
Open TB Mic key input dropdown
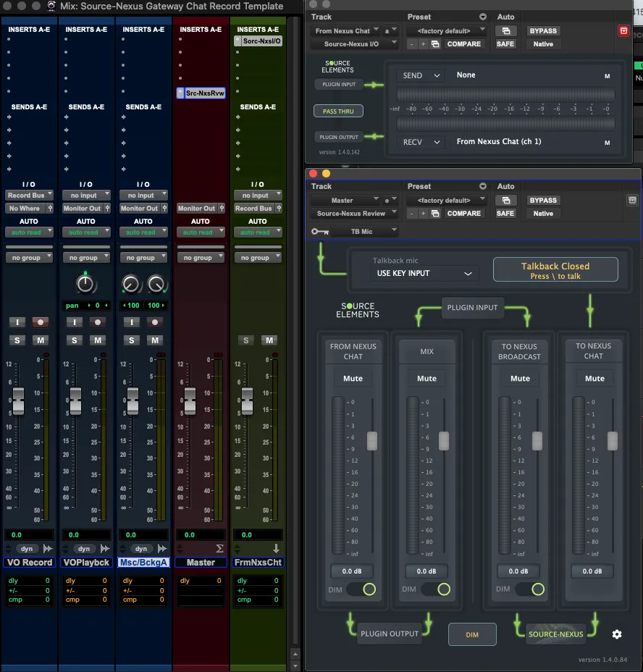(366, 232)
